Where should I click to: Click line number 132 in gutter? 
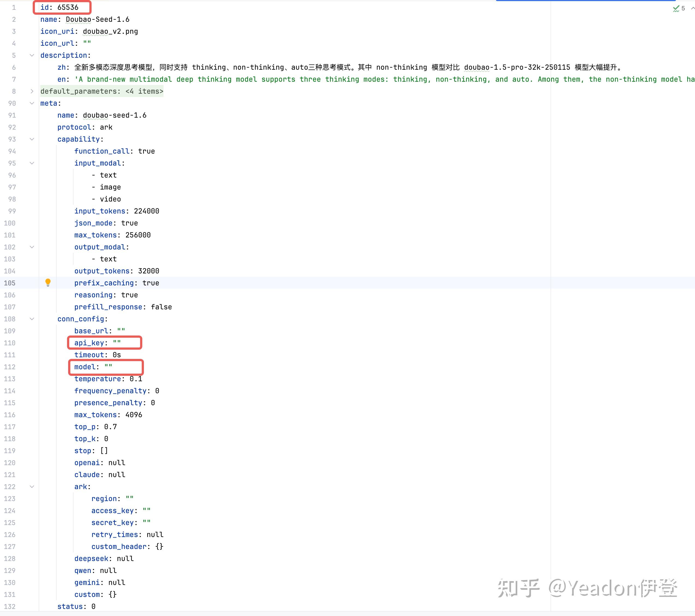pyautogui.click(x=10, y=606)
